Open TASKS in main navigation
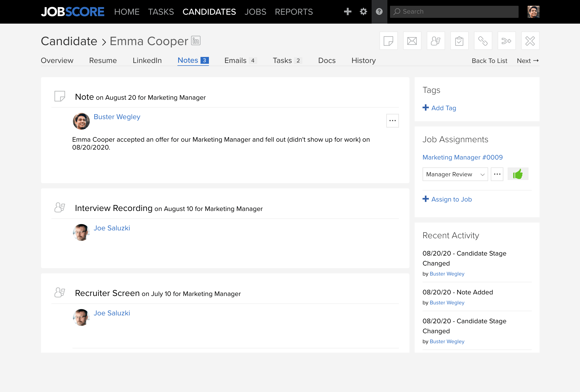This screenshot has width=580, height=392. (161, 12)
